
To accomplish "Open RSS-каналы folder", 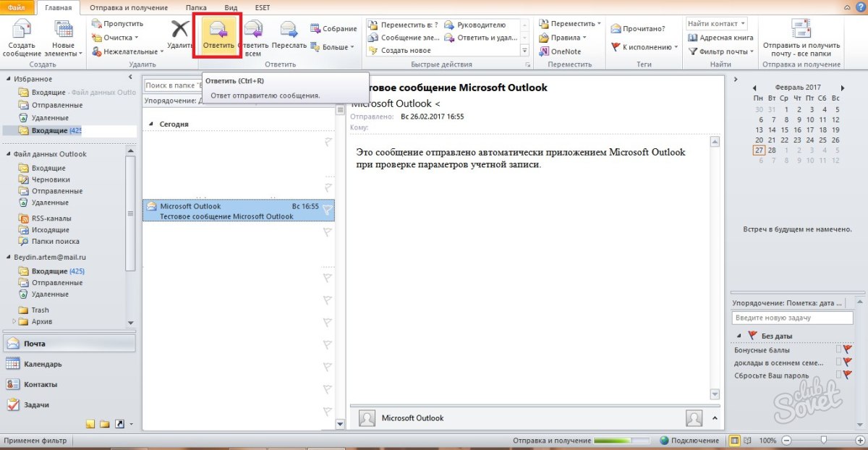I will click(x=51, y=218).
